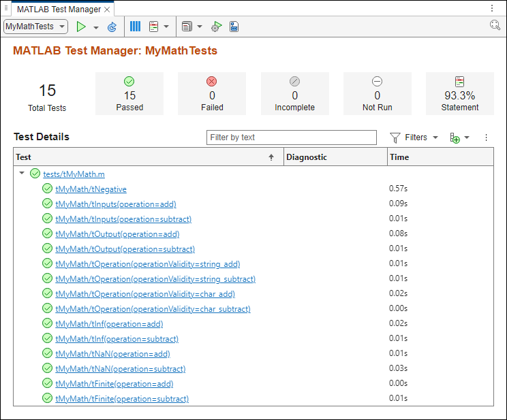Click the rerun/refresh tests icon
Screen dimensions: 507x420
tap(112, 27)
